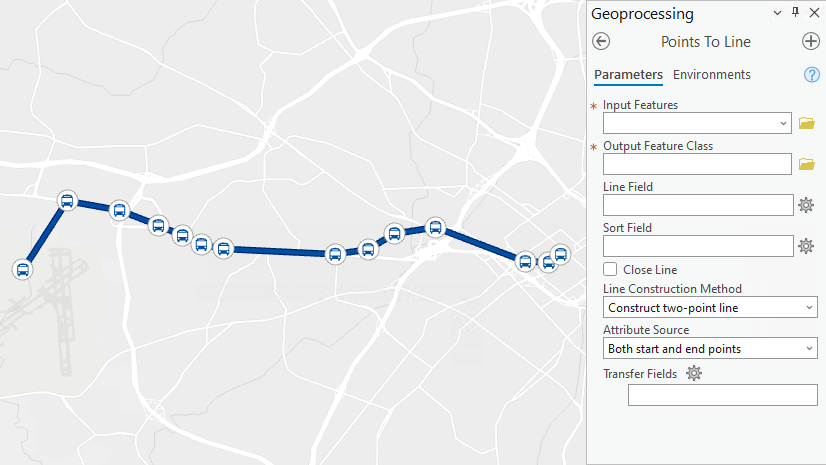Image resolution: width=826 pixels, height=465 pixels.
Task: Switch to the Environments tab
Action: click(x=711, y=75)
